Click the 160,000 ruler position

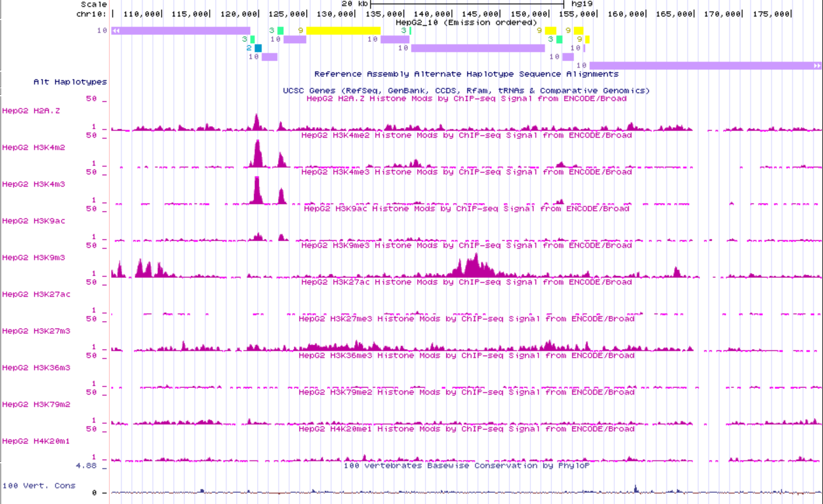click(x=626, y=13)
